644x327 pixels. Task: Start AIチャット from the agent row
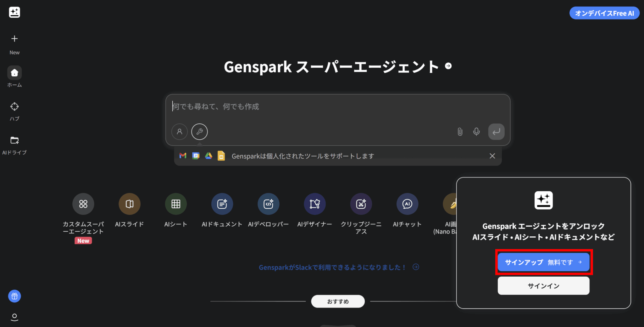407,204
